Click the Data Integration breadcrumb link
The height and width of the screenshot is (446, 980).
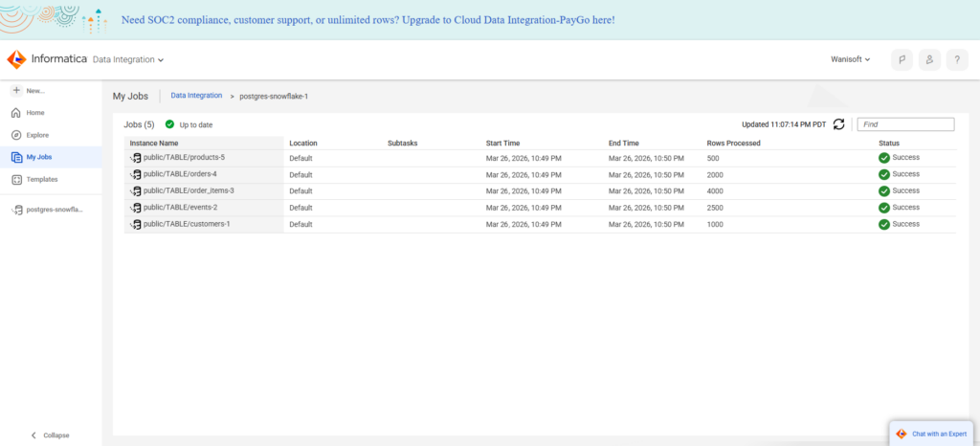[196, 96]
